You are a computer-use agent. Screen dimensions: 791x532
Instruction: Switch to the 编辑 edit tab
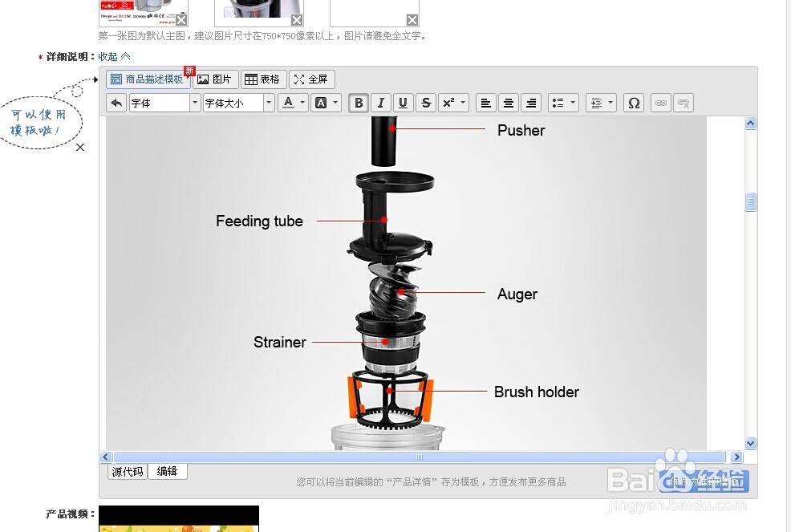point(167,471)
